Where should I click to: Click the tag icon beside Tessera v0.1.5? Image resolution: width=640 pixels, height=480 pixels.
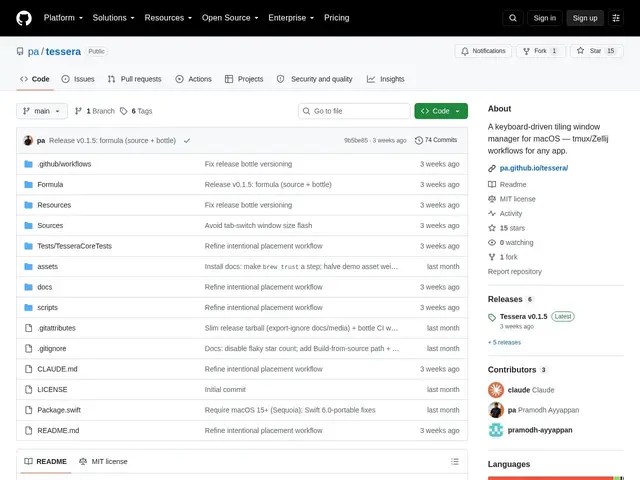(x=492, y=317)
